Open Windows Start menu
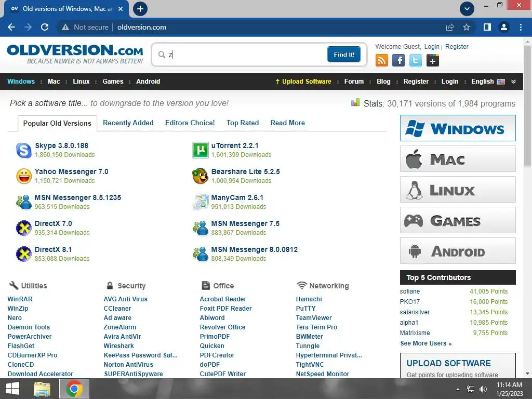The width and height of the screenshot is (532, 399). (x=12, y=389)
